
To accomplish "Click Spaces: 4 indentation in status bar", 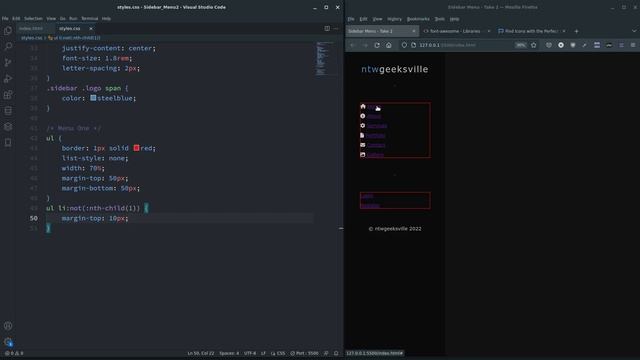I will point(229,353).
